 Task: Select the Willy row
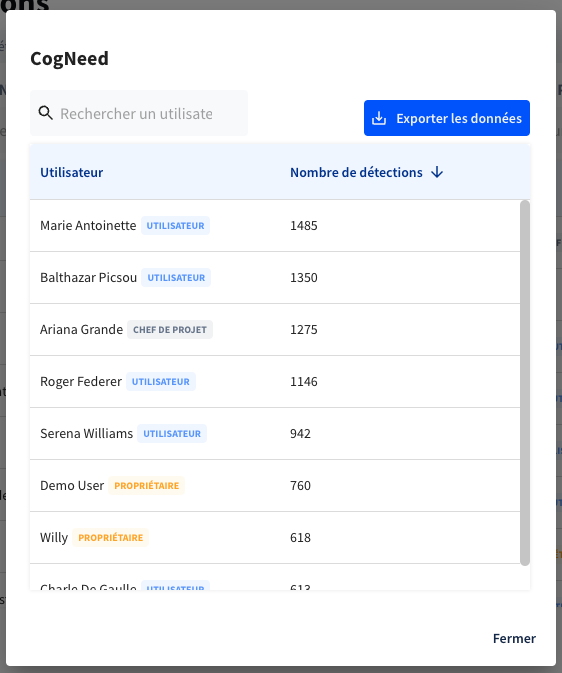pos(275,537)
